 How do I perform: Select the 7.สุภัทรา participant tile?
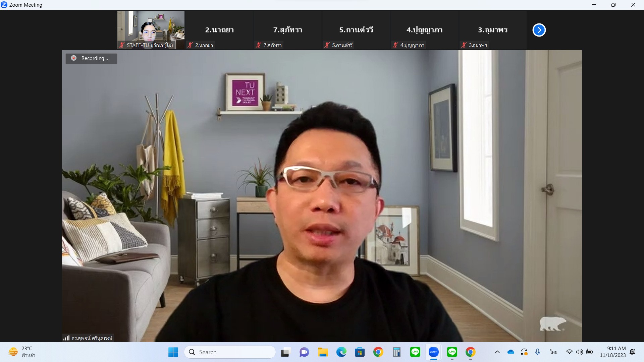pyautogui.click(x=288, y=30)
